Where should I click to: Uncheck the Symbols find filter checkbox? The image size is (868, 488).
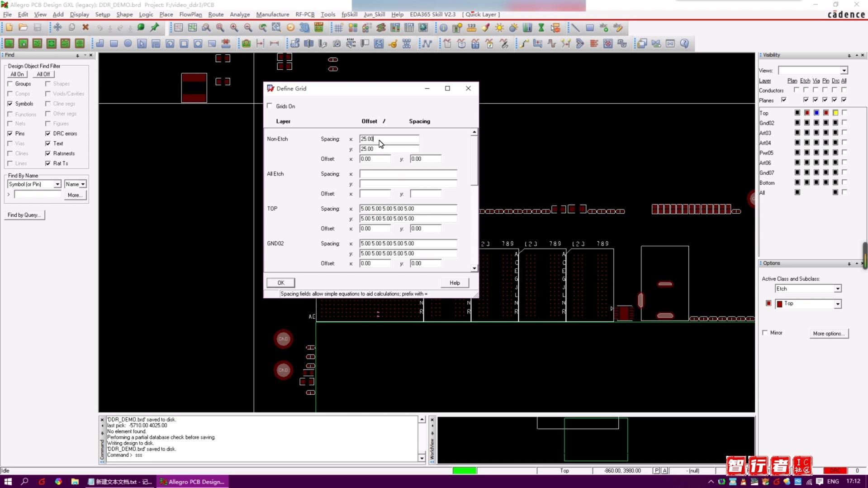pyautogui.click(x=10, y=104)
